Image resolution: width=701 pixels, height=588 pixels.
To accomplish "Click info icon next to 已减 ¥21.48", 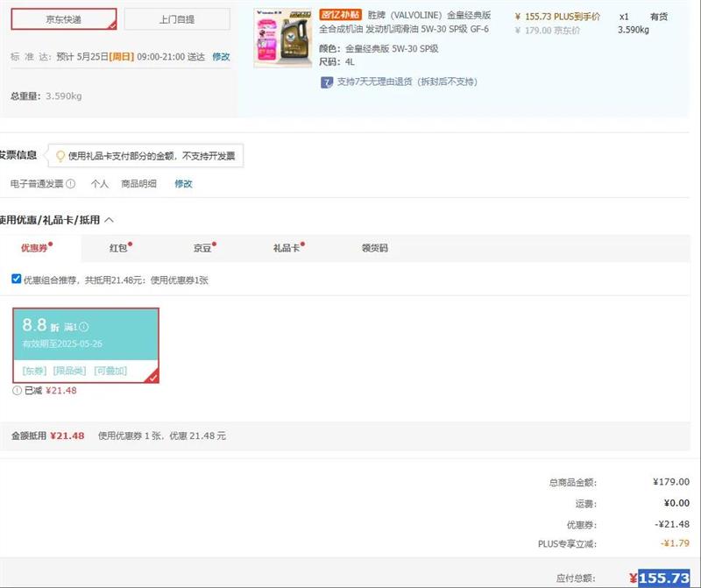I will pyautogui.click(x=17, y=391).
